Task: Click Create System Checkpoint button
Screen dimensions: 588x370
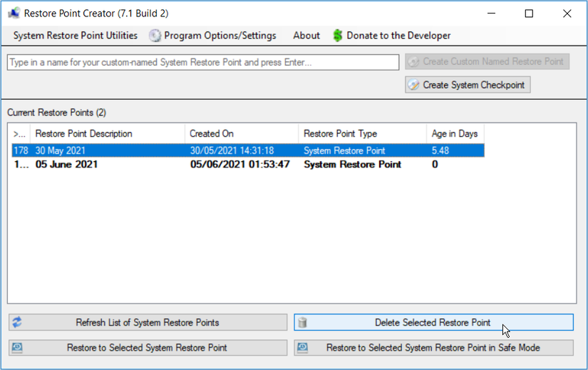Action: pyautogui.click(x=468, y=85)
